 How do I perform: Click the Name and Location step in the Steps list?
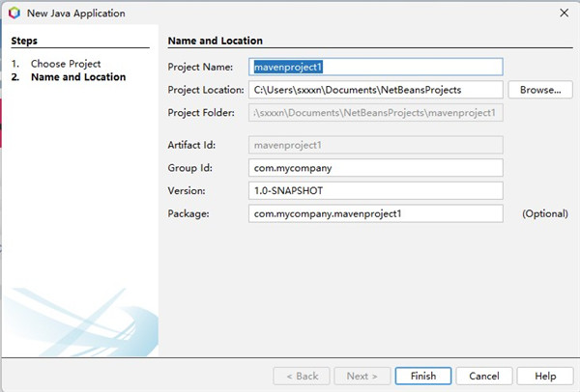pyautogui.click(x=77, y=77)
